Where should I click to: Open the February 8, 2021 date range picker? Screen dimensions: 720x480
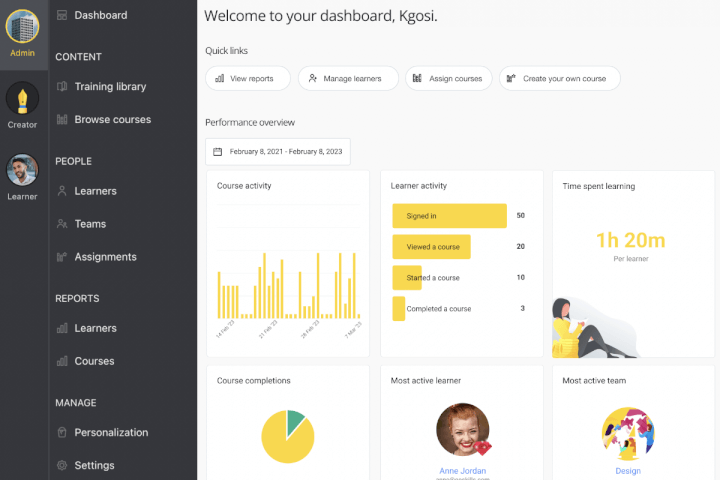(x=278, y=152)
